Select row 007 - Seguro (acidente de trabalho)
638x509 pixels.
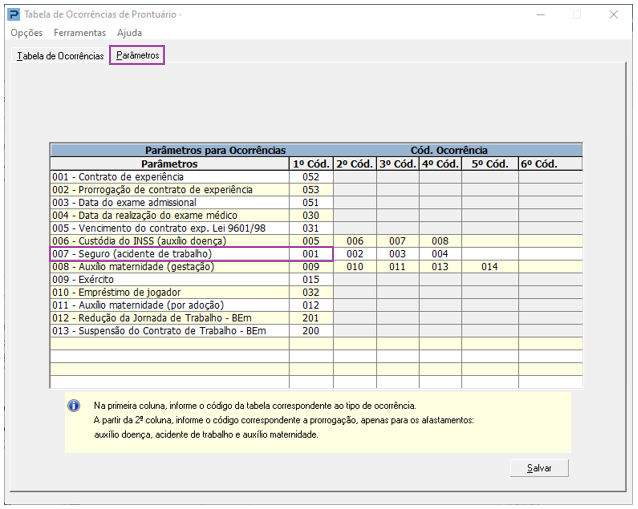pos(169,254)
